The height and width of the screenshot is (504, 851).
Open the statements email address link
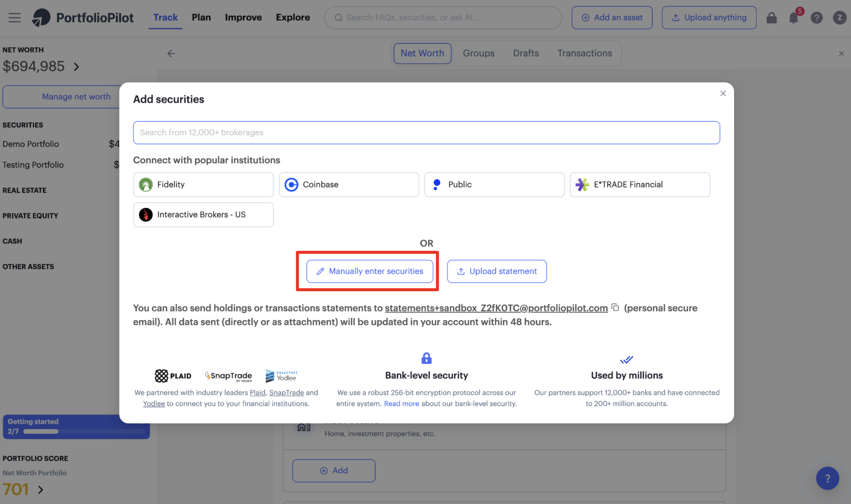pos(496,308)
